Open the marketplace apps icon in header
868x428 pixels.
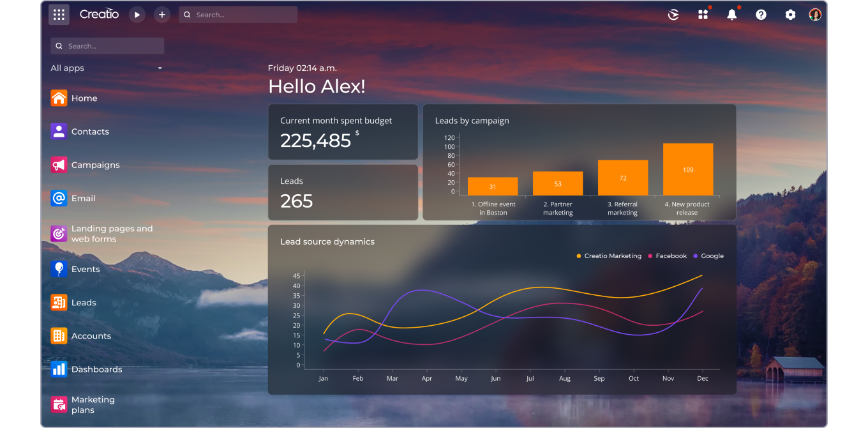coord(703,15)
